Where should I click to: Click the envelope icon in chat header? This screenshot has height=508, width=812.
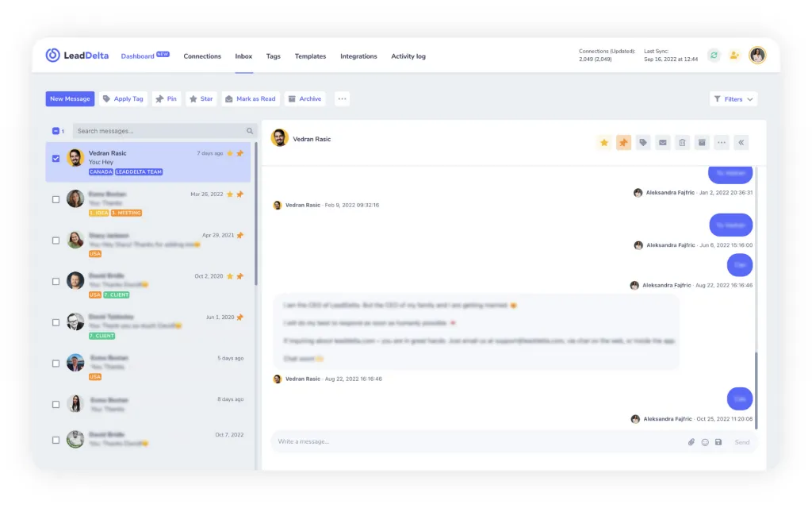tap(662, 143)
